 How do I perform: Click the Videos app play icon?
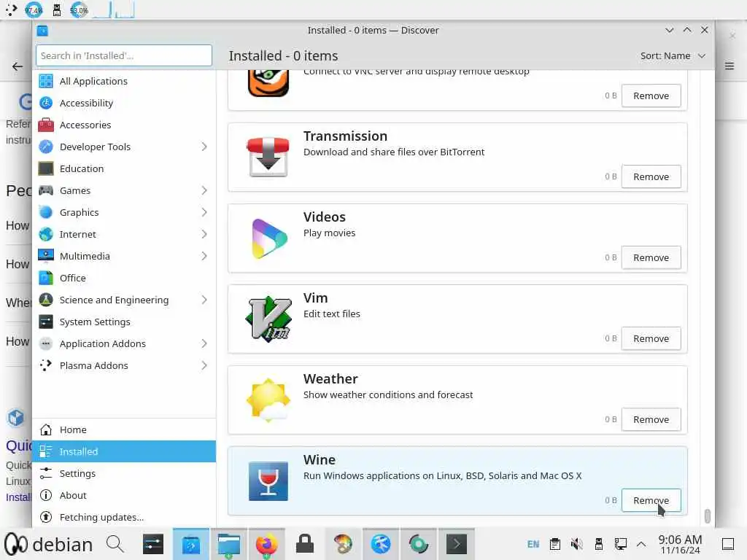click(268, 238)
